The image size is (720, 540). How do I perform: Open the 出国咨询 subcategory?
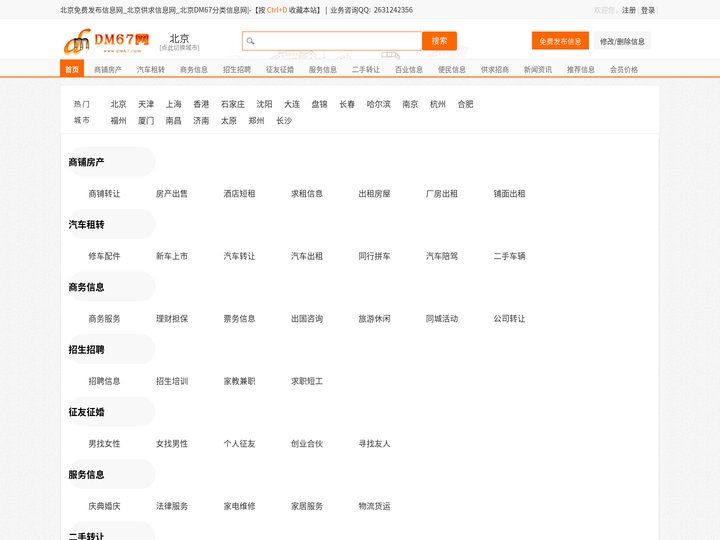(x=307, y=319)
